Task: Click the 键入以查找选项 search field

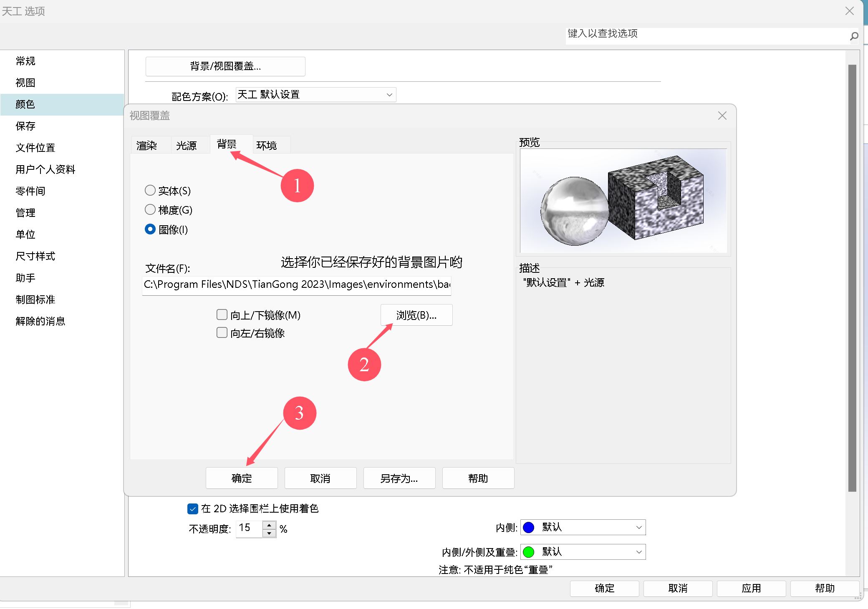Action: pos(707,35)
